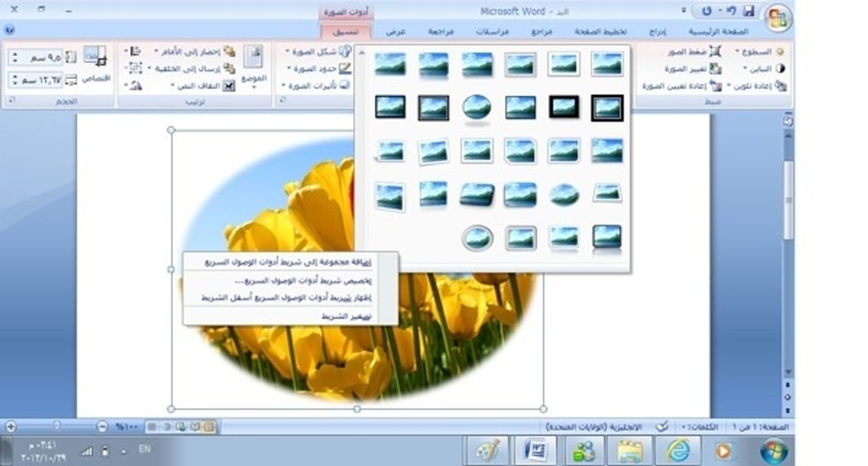Open the round Office button menu
Image resolution: width=868 pixels, height=466 pixels.
(x=778, y=18)
